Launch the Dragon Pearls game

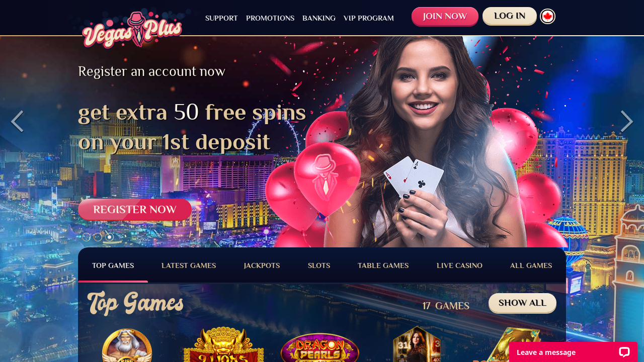(x=320, y=347)
